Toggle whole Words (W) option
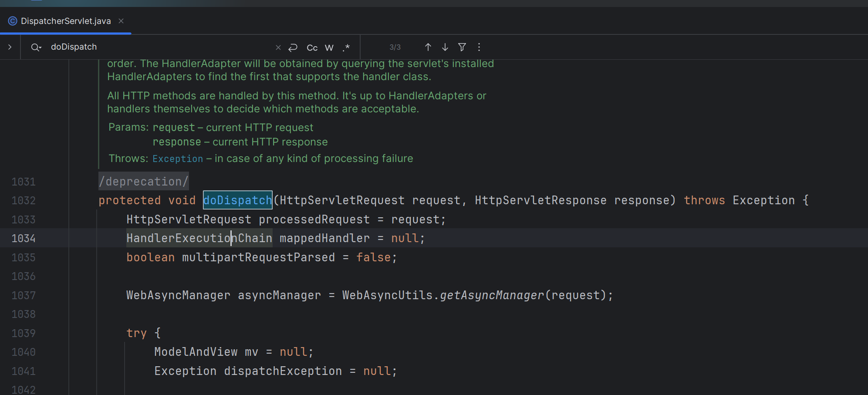868x395 pixels. point(329,48)
